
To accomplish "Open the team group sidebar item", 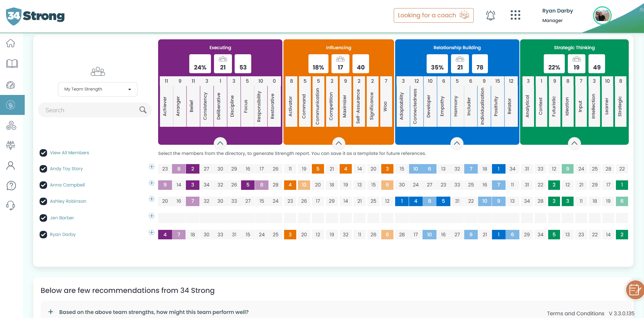I will click(x=11, y=145).
